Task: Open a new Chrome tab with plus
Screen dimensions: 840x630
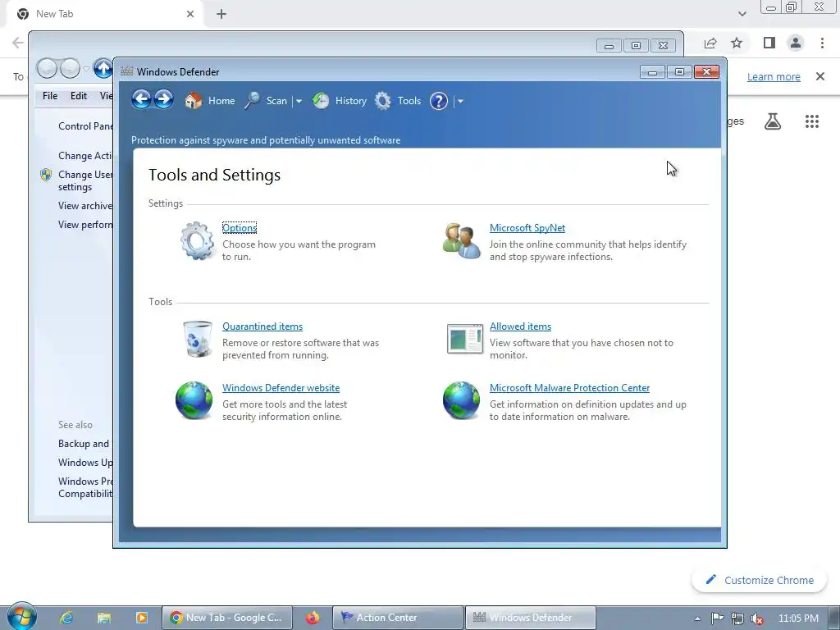Action: [x=221, y=14]
